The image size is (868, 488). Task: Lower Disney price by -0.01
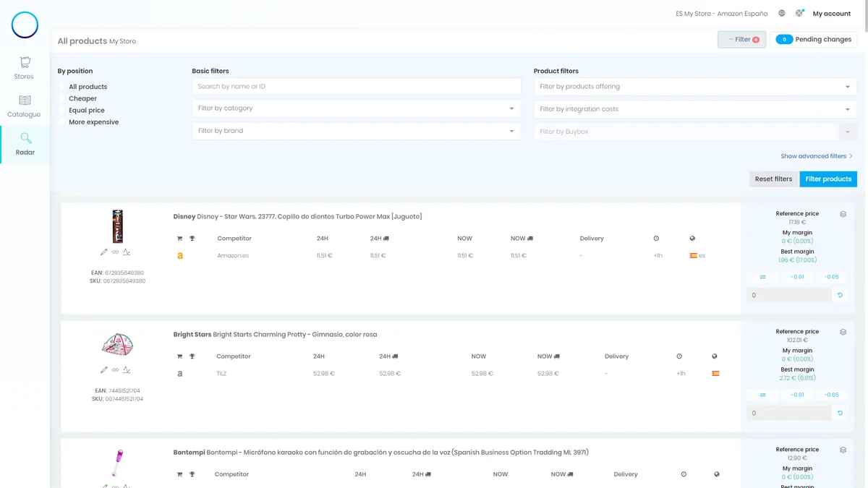(797, 277)
